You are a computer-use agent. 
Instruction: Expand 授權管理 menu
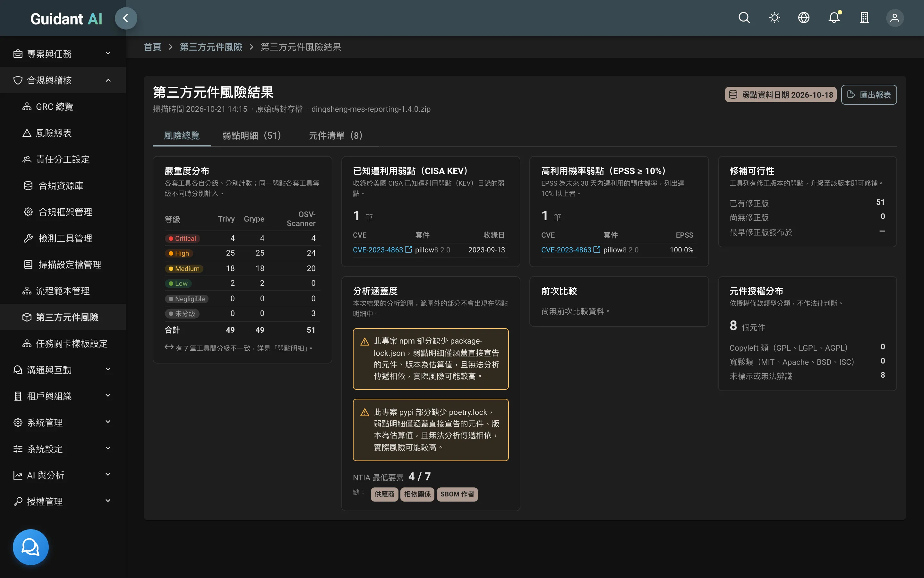click(63, 502)
